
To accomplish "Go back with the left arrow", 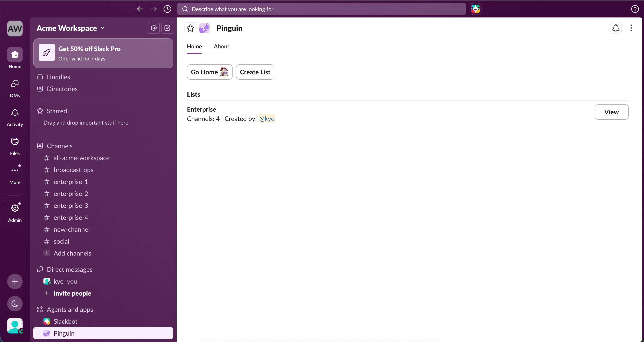I will point(140,9).
